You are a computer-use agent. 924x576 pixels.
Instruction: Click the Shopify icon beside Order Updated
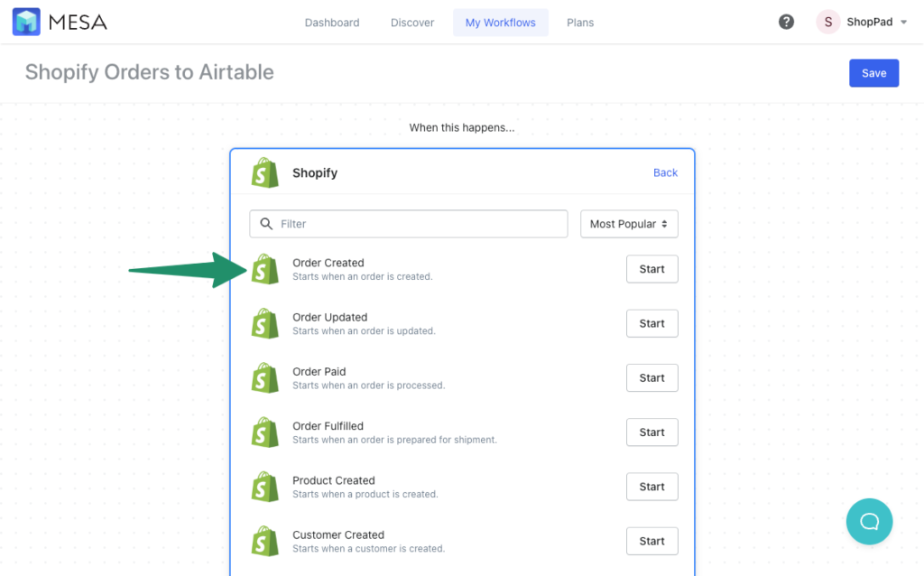point(264,323)
